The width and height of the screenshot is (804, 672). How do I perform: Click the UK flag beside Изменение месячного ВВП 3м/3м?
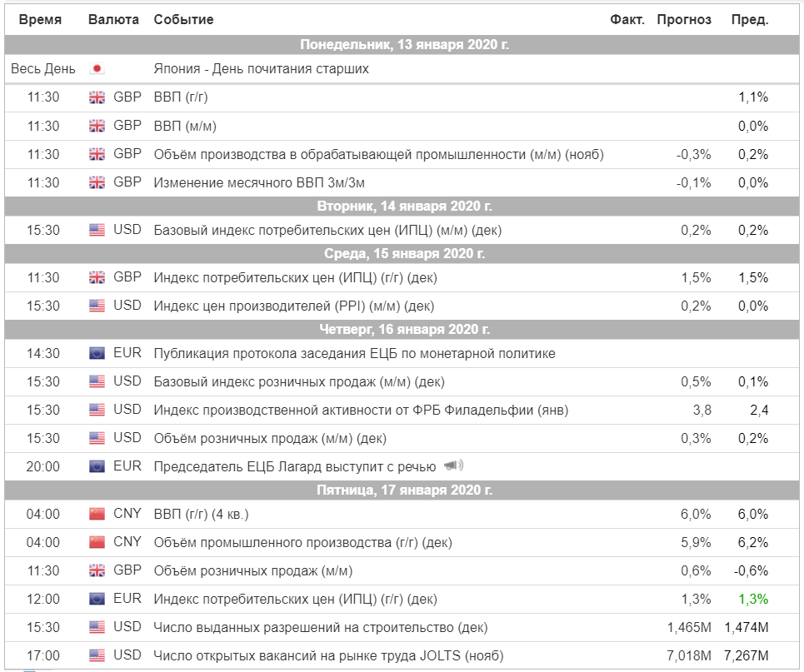pyautogui.click(x=97, y=182)
